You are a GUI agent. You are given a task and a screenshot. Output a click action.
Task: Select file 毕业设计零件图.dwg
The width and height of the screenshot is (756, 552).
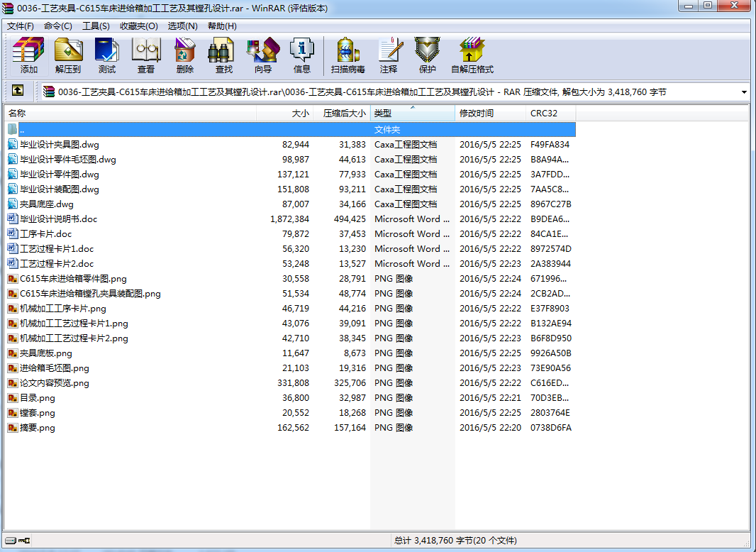coord(60,175)
